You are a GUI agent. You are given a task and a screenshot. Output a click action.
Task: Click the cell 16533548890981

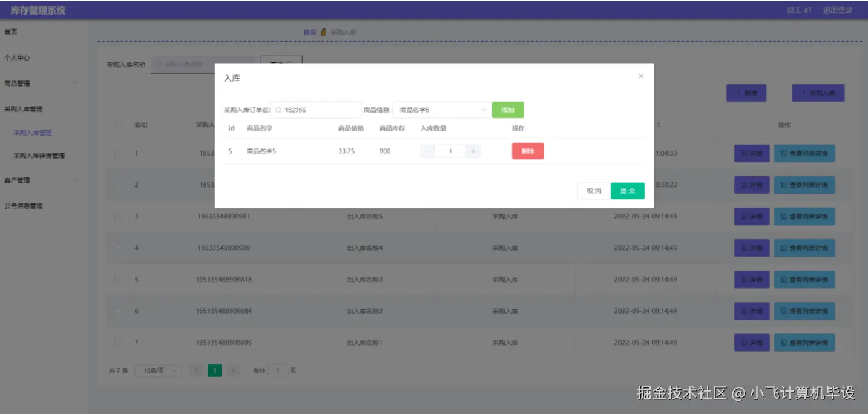point(223,216)
